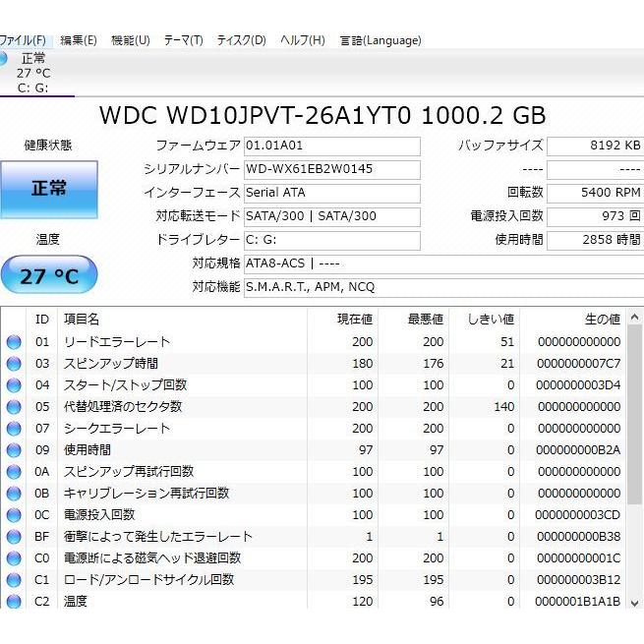The width and height of the screenshot is (644, 644).
Task: Click the 現在値 column header
Action: tap(355, 320)
